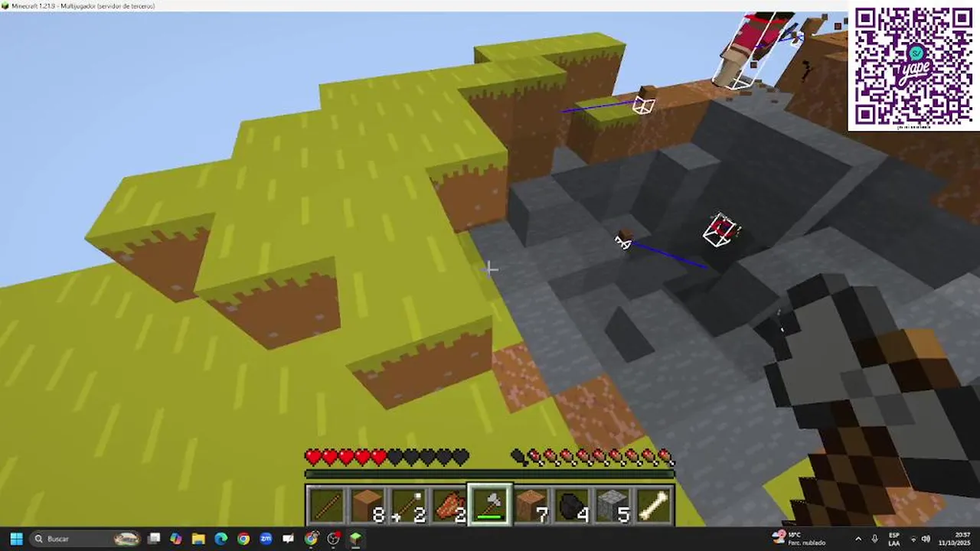
Task: Open the clock showing 20:57 11/10/2025
Action: point(955,539)
